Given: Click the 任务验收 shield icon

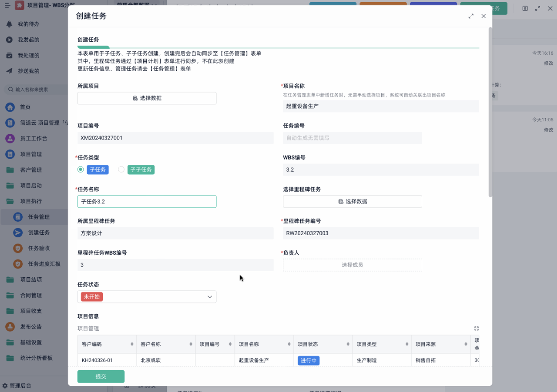Looking at the screenshot, I should (18, 248).
